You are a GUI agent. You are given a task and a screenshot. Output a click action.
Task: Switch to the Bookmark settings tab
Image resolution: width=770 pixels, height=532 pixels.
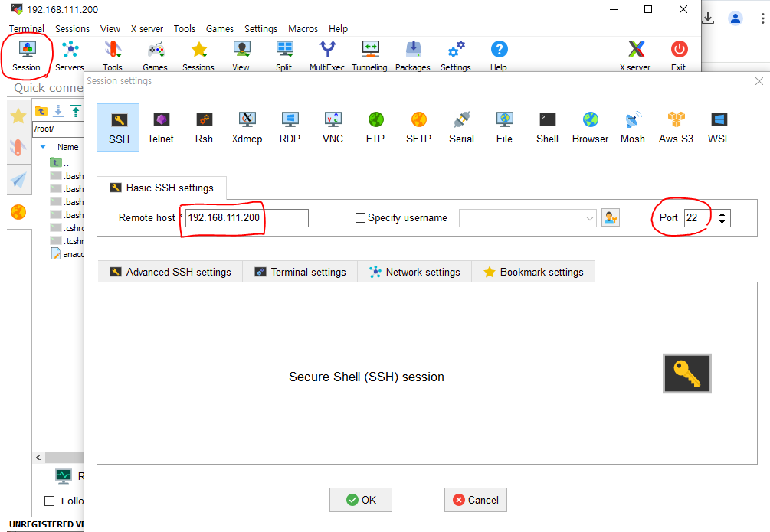533,272
